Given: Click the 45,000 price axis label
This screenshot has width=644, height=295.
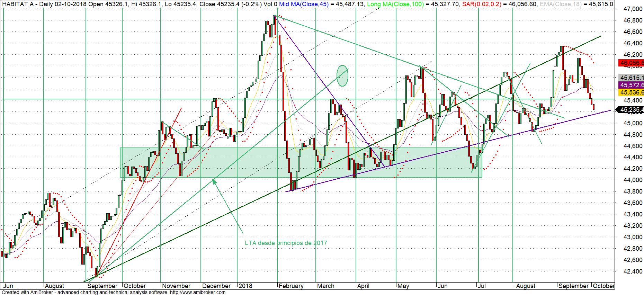Looking at the screenshot, I should coord(633,123).
